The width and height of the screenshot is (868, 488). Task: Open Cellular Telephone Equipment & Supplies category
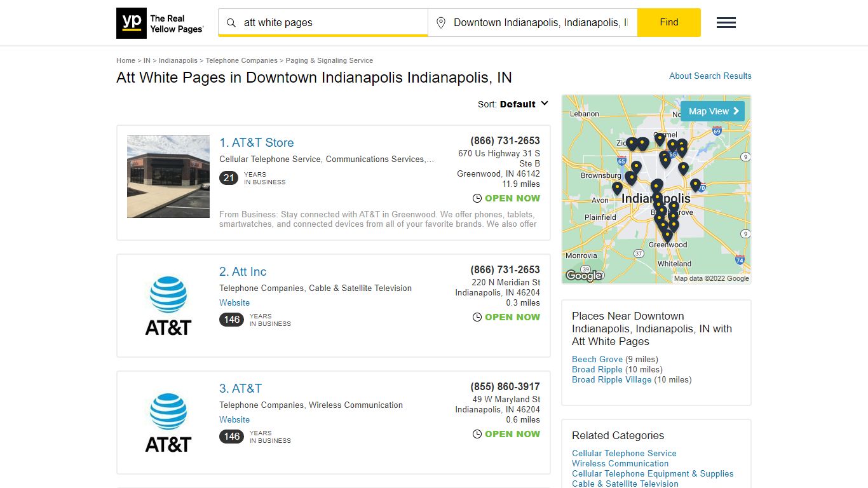[x=653, y=473]
